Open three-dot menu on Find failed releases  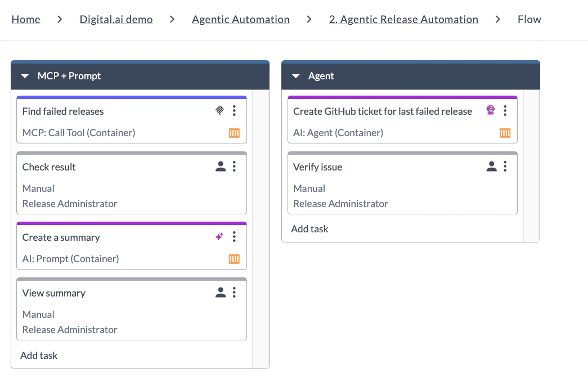click(x=234, y=111)
